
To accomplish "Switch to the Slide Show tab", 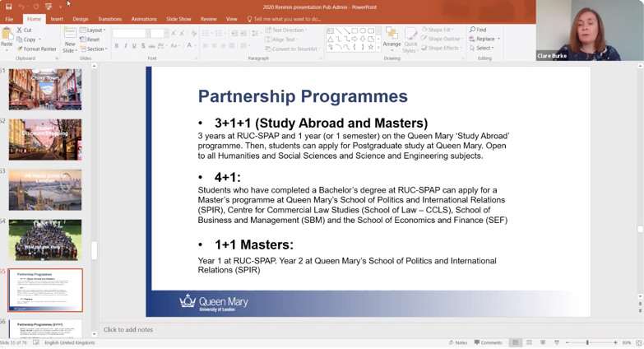I will point(178,19).
